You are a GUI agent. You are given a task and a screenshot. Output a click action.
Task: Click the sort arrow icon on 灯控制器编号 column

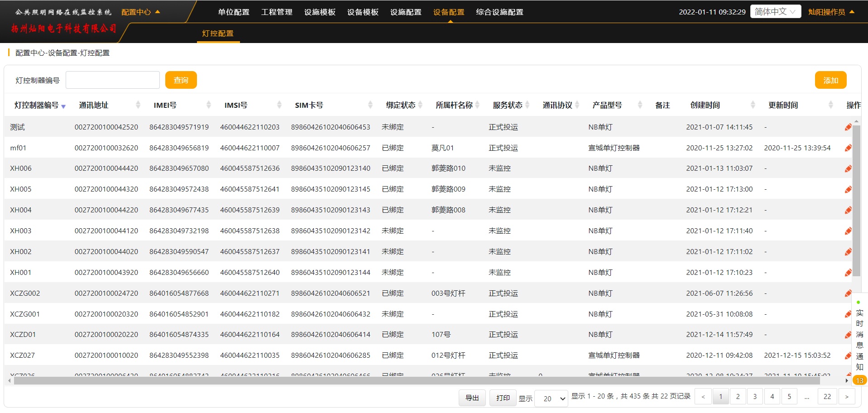click(63, 106)
